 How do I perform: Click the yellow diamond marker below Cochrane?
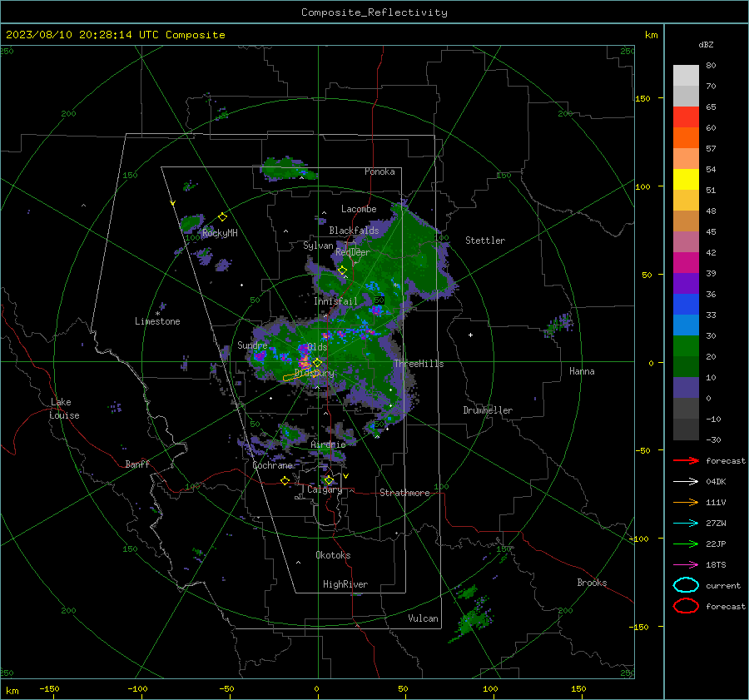285,480
